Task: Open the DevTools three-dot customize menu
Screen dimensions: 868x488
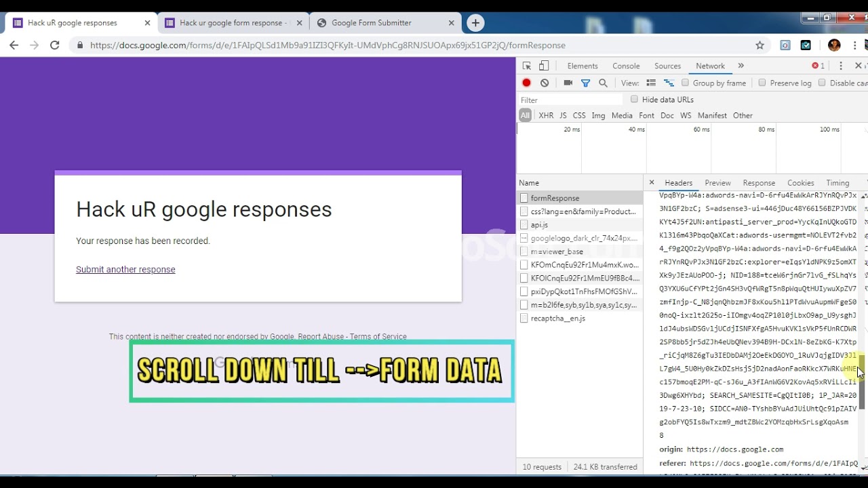Action: [x=841, y=66]
